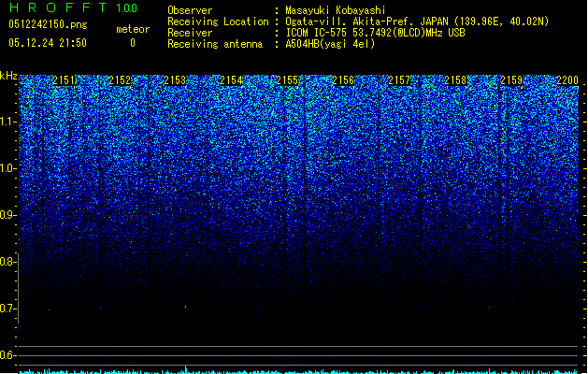
Task: Click the bright echo spot near 2153 at 0.7 kHz
Action: point(186,307)
